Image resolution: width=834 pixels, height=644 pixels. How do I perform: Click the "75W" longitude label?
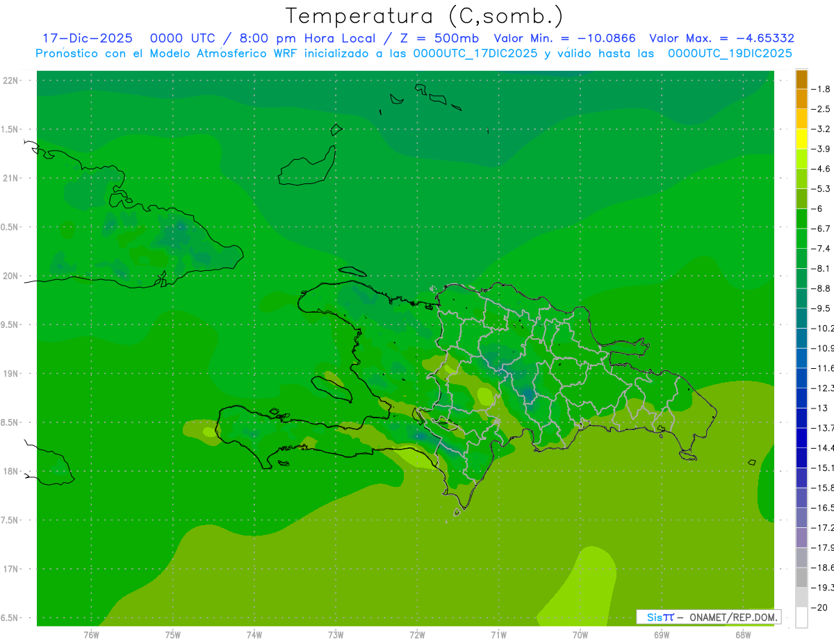click(173, 635)
